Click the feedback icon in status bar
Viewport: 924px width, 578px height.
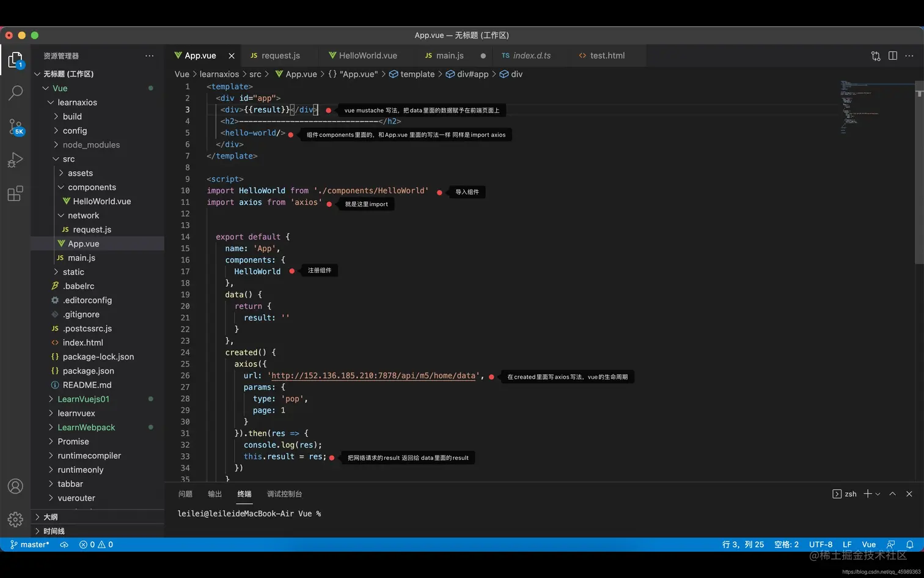coord(891,544)
